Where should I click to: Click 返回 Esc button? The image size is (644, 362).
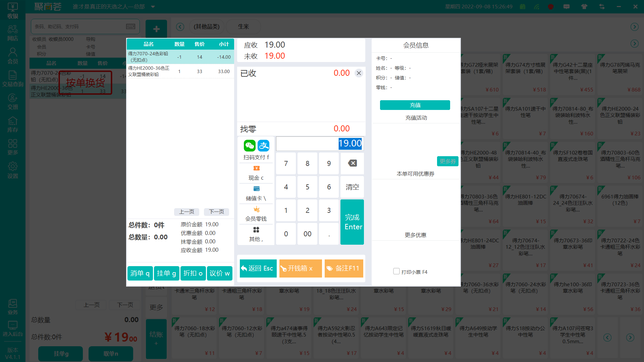click(x=258, y=268)
